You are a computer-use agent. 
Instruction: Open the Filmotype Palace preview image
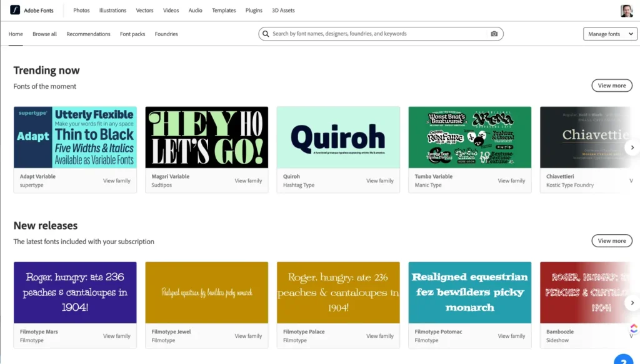(x=338, y=293)
